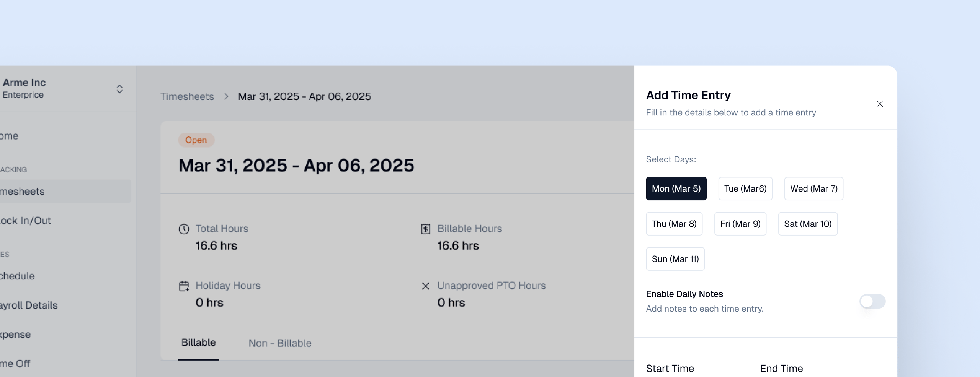Select Wed (Mar 7) day chip
The height and width of the screenshot is (377, 980).
[813, 188]
